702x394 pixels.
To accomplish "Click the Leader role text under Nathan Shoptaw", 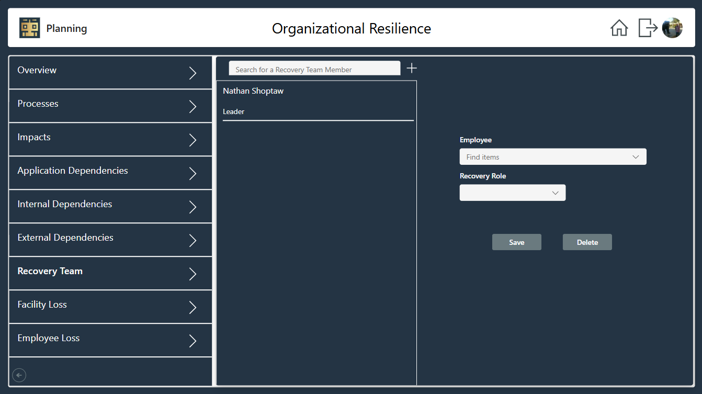I will click(x=233, y=111).
